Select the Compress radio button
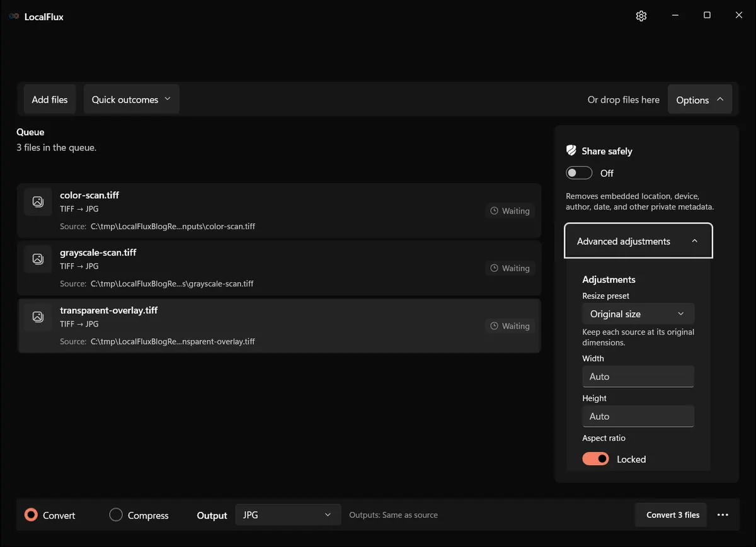Image resolution: width=756 pixels, height=547 pixels. pos(116,515)
